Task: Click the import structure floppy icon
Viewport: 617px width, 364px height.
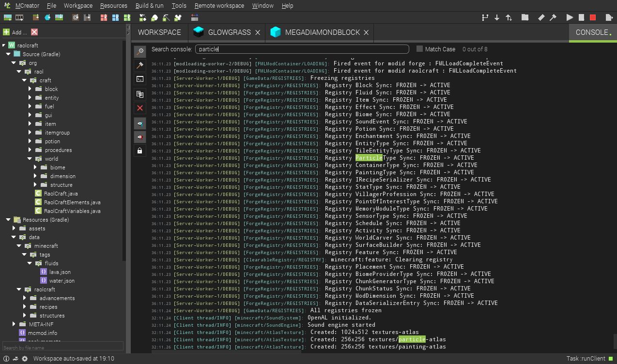Action: coord(87,17)
